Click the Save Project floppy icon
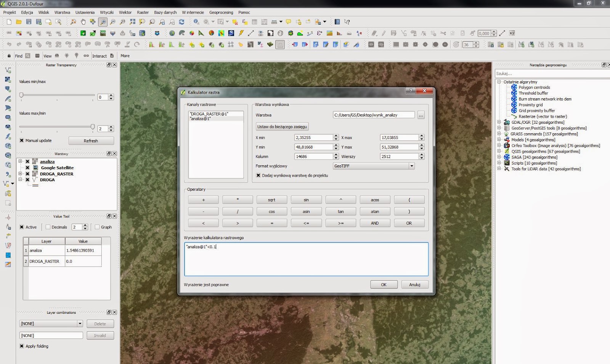 point(29,22)
